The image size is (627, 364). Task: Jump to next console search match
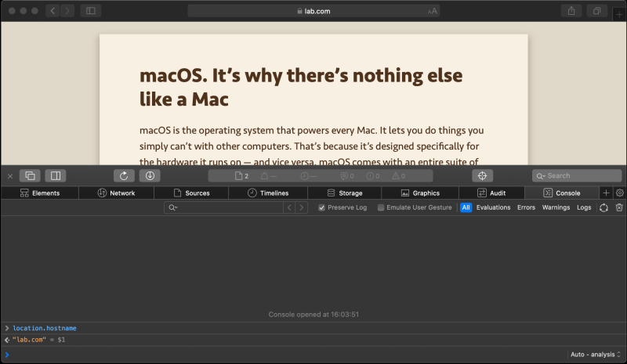[x=302, y=207]
